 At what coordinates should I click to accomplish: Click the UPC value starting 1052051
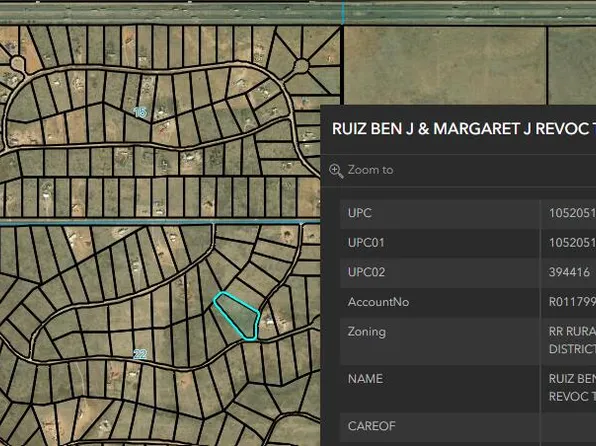(x=572, y=213)
